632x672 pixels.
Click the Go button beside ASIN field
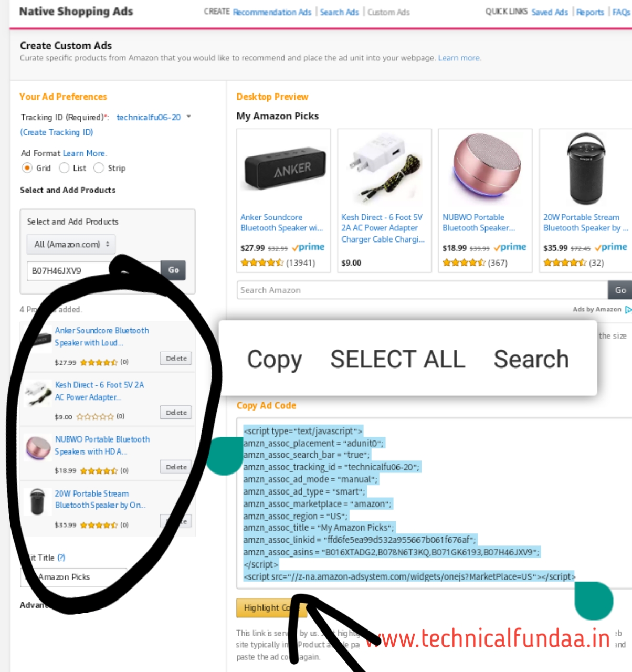coord(173,270)
